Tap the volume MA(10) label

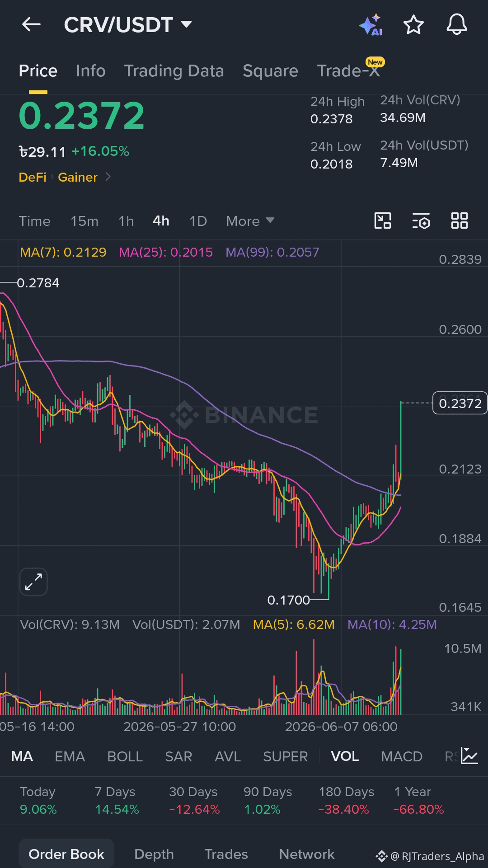coord(392,624)
